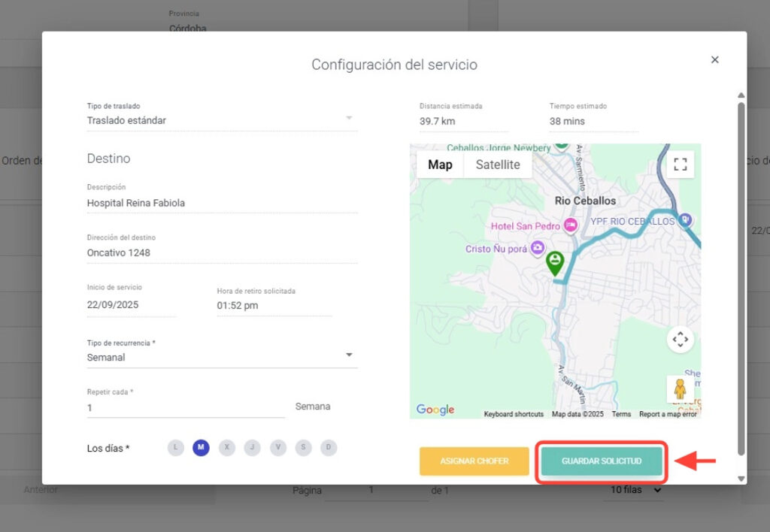Select the Map view tab
Screen dimensions: 770x532
[440, 165]
